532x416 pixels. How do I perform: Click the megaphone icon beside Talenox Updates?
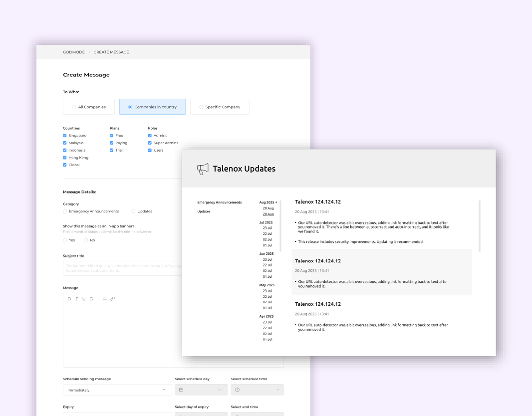[x=203, y=169]
